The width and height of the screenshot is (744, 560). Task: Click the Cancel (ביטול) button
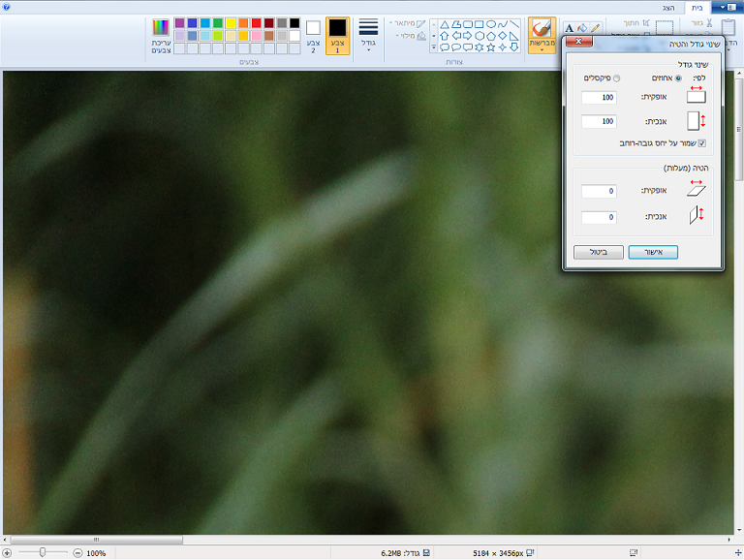599,252
